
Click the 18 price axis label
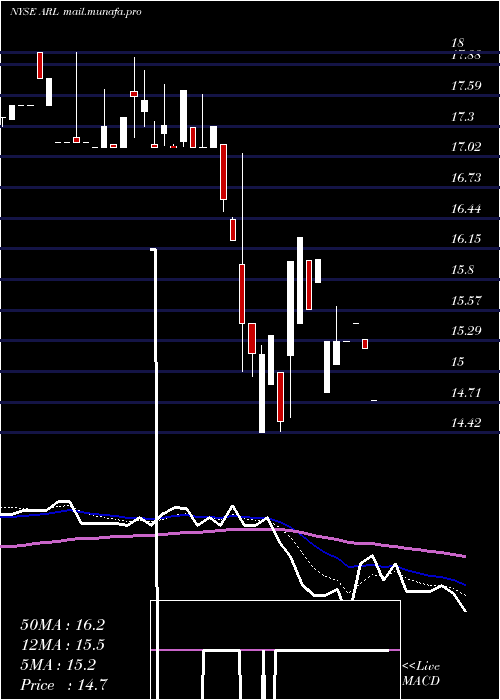point(458,43)
